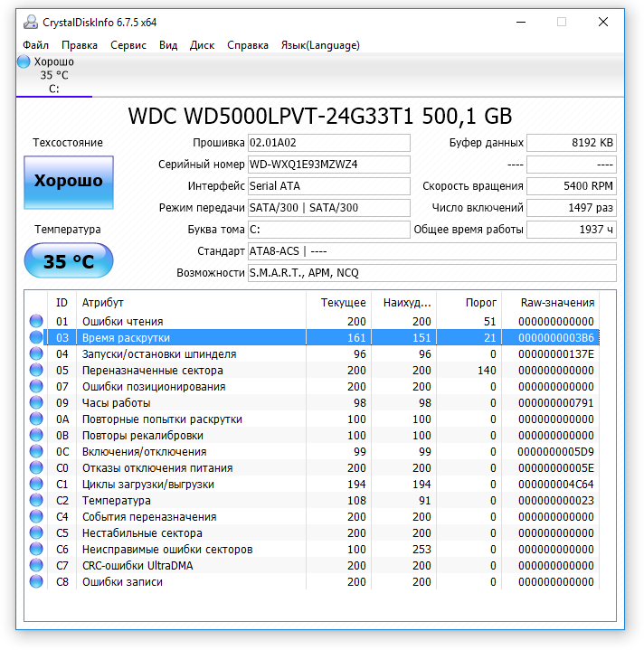This screenshot has width=644, height=650.
Task: Close the CrystalDiskInfo window
Action: click(603, 22)
